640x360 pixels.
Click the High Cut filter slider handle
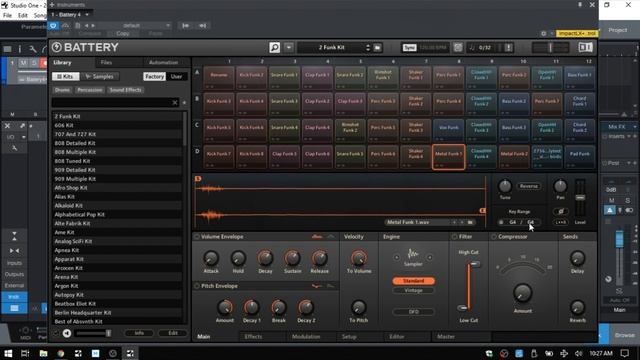[x=474, y=264]
